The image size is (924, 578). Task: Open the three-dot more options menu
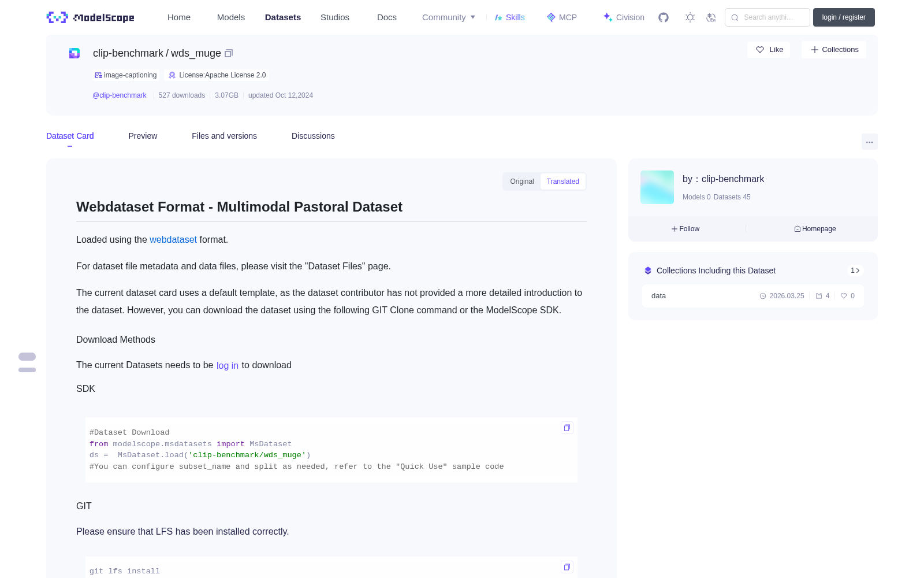coord(869,142)
